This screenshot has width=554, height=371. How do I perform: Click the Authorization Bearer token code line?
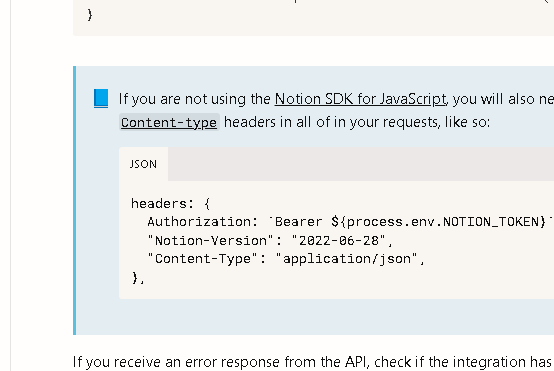(350, 222)
